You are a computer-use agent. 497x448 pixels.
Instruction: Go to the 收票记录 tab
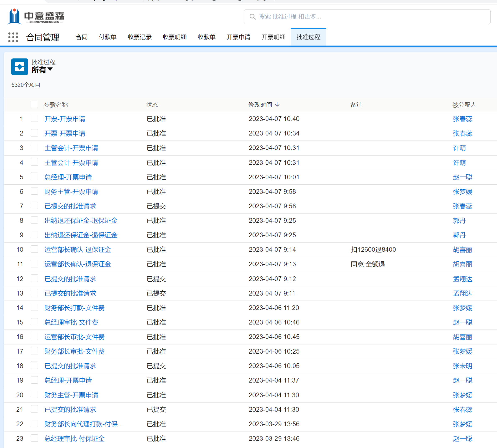coord(140,37)
